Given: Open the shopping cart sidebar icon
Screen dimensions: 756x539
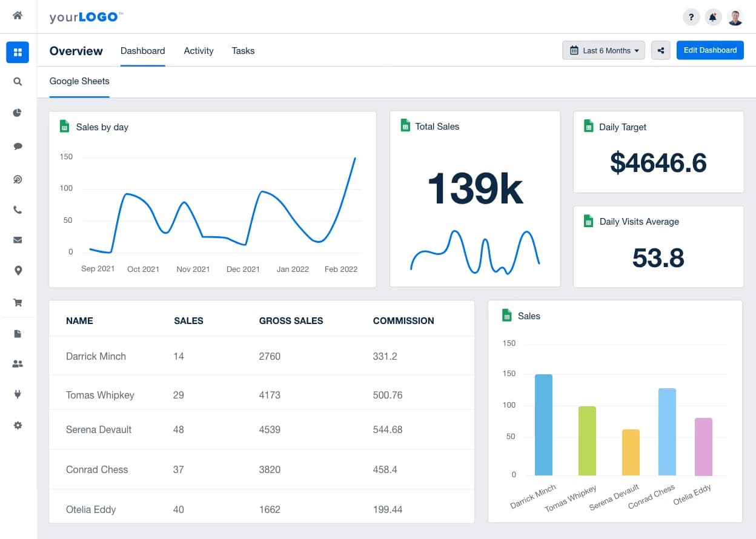Looking at the screenshot, I should 18,302.
